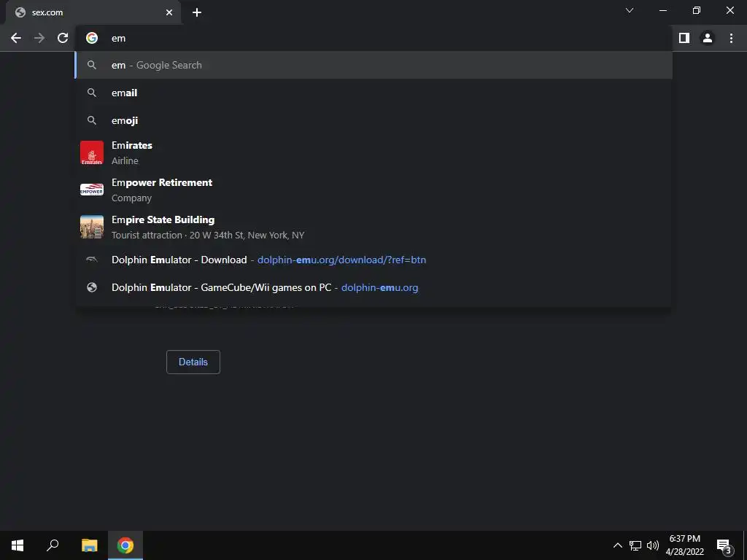The image size is (747, 560).
Task: Click the Chrome taskbar icon
Action: tap(125, 545)
